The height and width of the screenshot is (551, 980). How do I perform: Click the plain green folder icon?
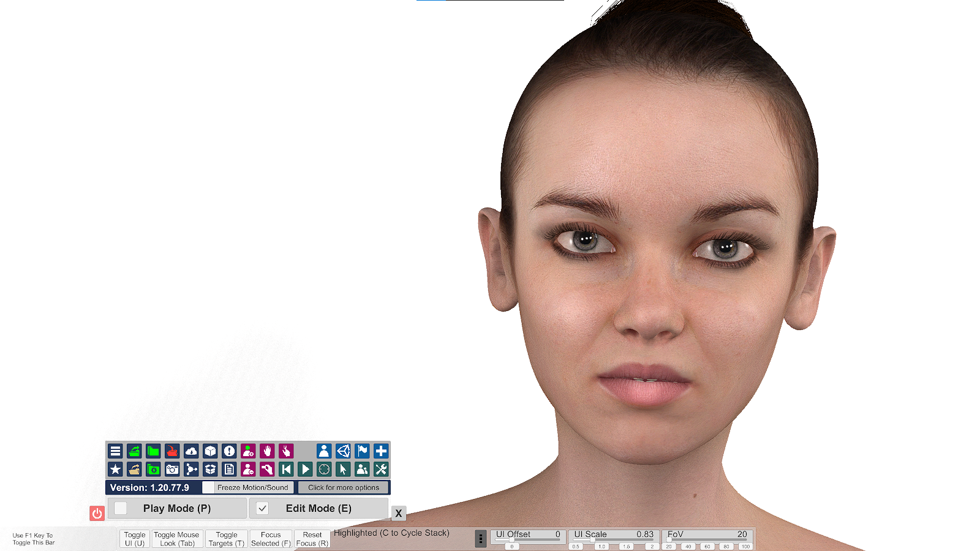pyautogui.click(x=153, y=451)
